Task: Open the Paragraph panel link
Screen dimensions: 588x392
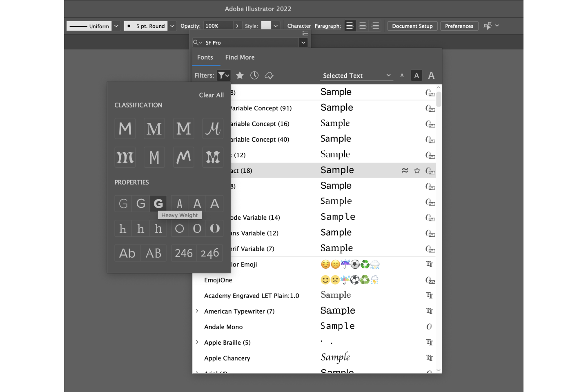Action: (327, 26)
